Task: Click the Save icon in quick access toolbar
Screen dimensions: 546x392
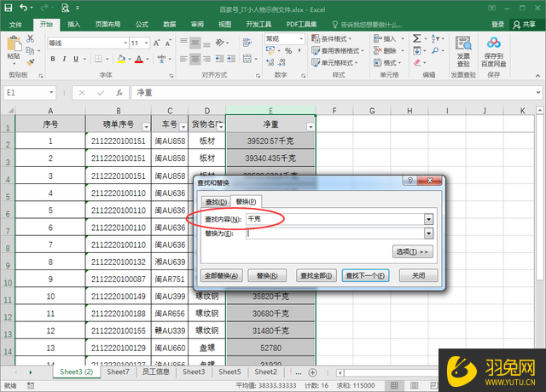Action: 8,8
